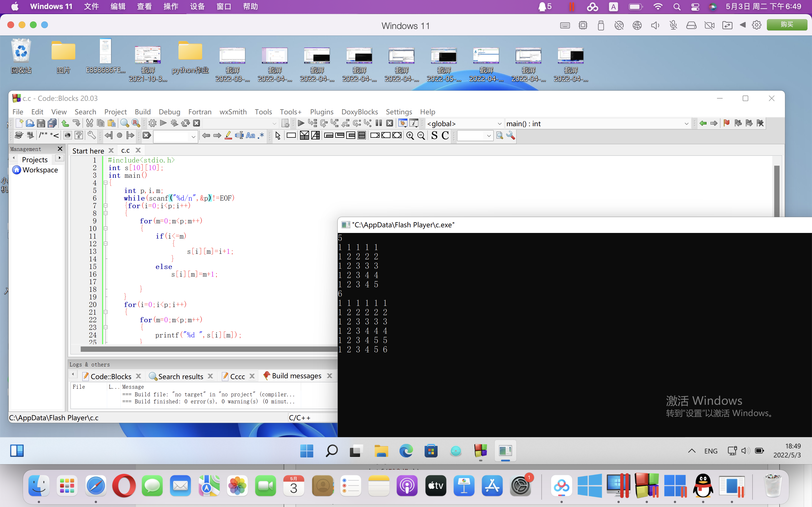
Task: Select the Build messages log tab
Action: pos(297,376)
